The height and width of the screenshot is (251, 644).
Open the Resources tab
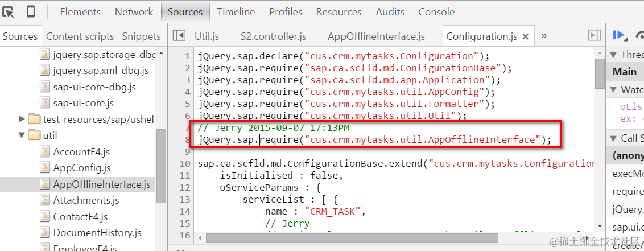click(x=339, y=12)
